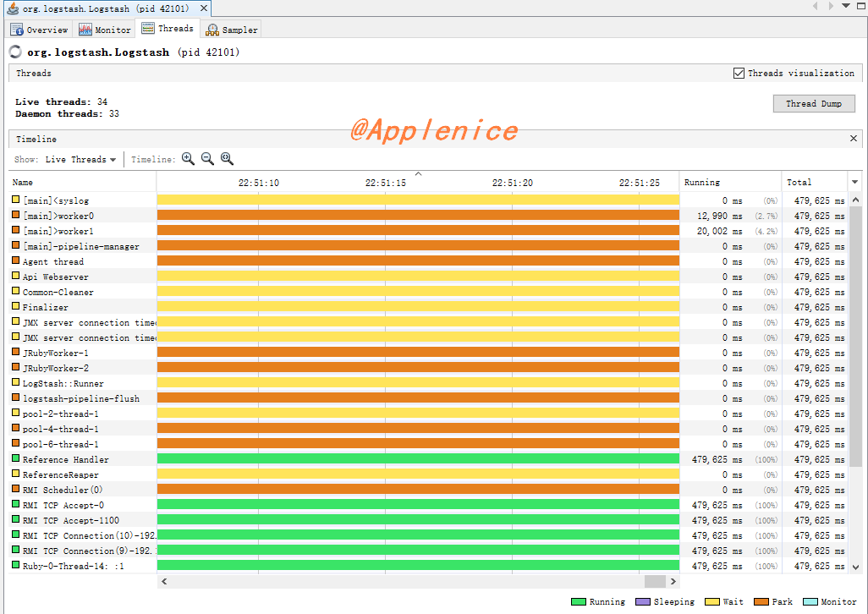Click the state icon beside JRubyWorker-2
Image resolution: width=868 pixels, height=614 pixels.
(16, 367)
